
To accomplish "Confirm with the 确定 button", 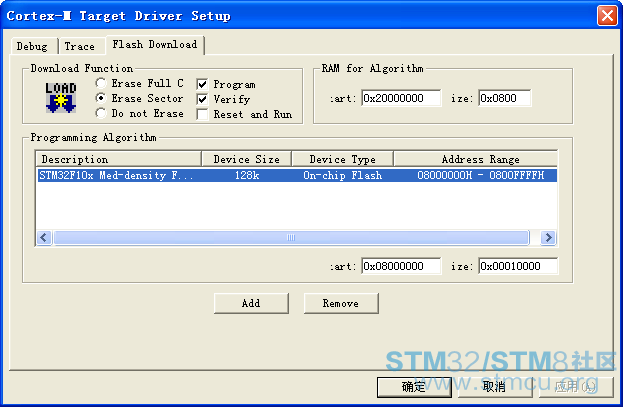I will 414,387.
